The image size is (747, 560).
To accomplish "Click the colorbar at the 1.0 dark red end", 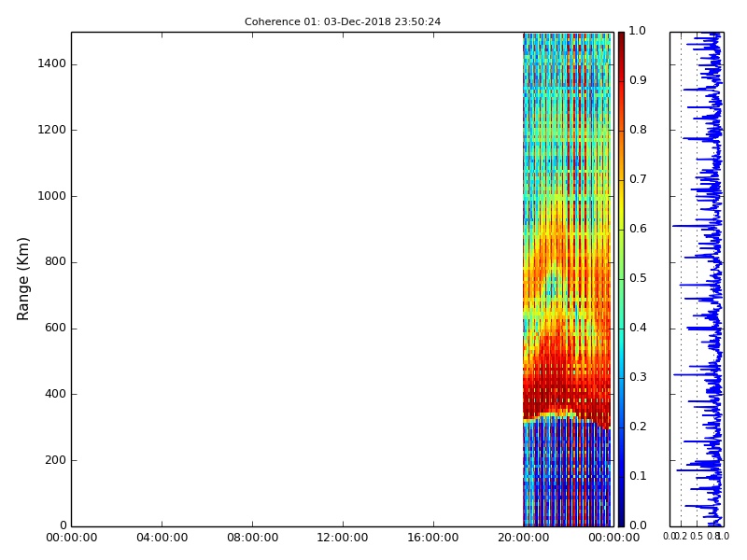I will click(x=621, y=36).
